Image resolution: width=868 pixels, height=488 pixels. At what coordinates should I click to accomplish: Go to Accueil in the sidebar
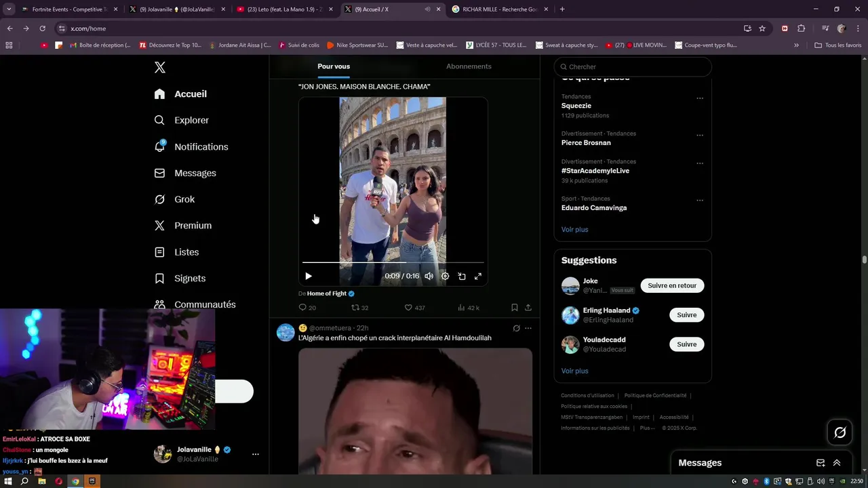(x=180, y=94)
